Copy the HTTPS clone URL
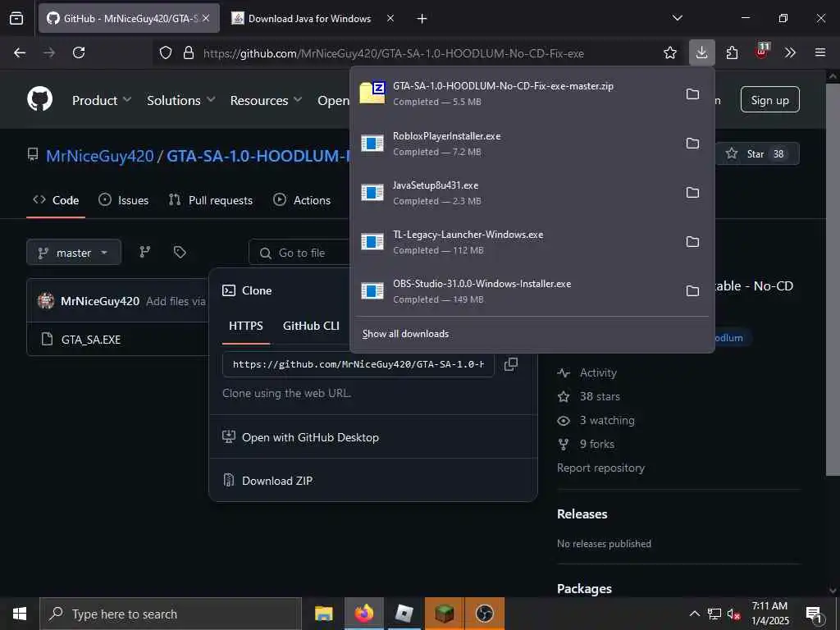Screen dimensions: 840x630 (x=511, y=364)
